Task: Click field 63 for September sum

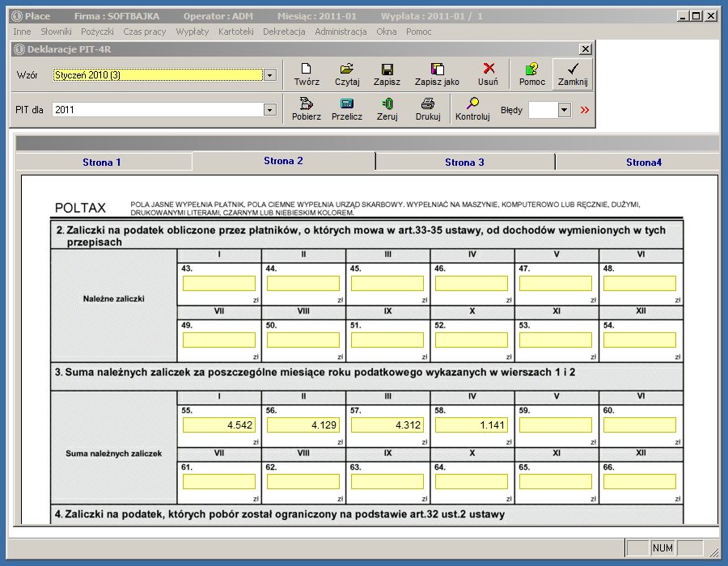Action: (x=387, y=482)
